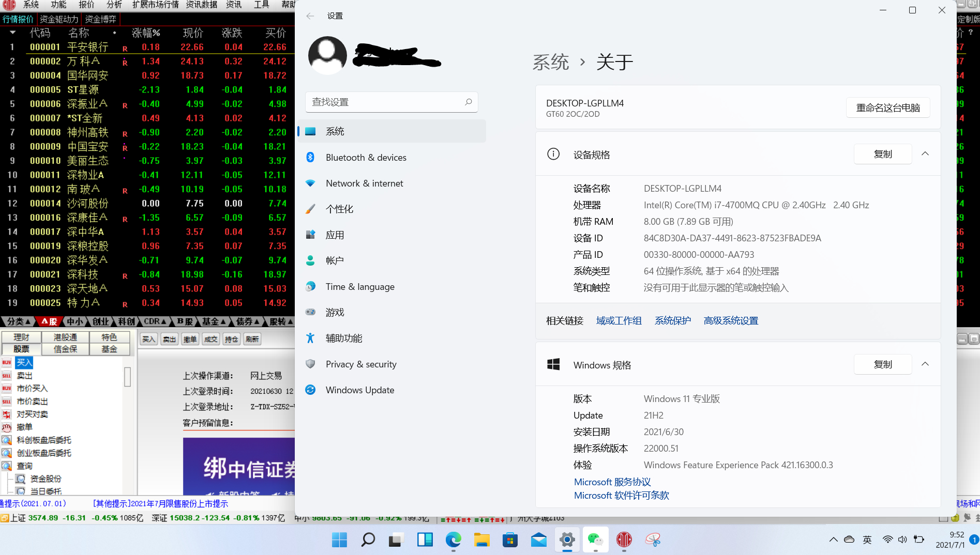Open Windows Update settings
The image size is (980, 555).
[360, 390]
